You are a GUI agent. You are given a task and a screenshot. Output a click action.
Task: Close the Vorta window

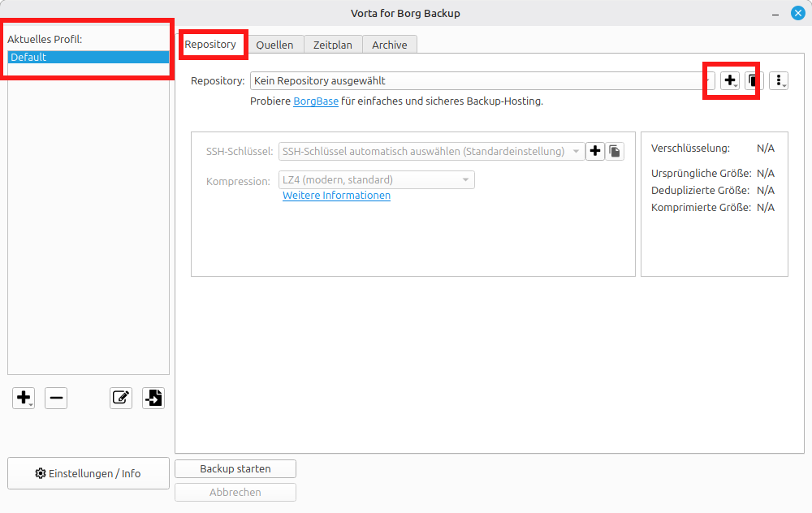(x=797, y=14)
